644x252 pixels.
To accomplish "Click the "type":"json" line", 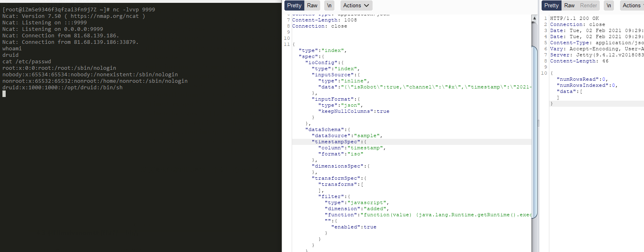I will click(340, 105).
